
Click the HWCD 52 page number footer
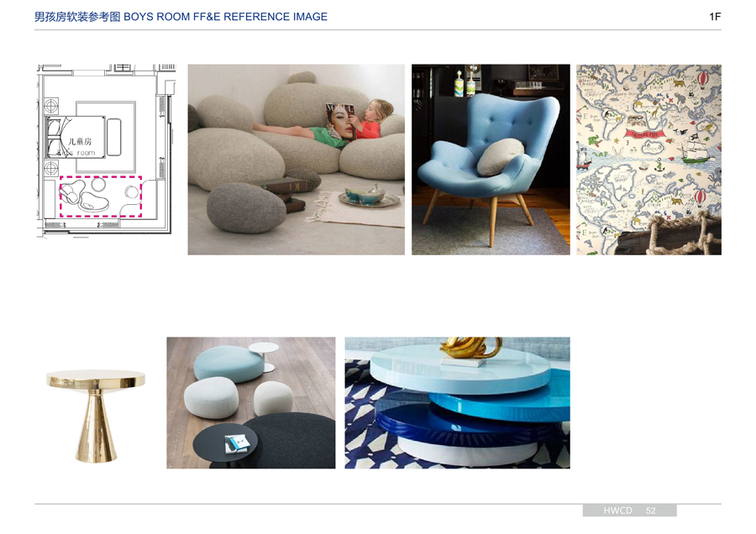(629, 510)
